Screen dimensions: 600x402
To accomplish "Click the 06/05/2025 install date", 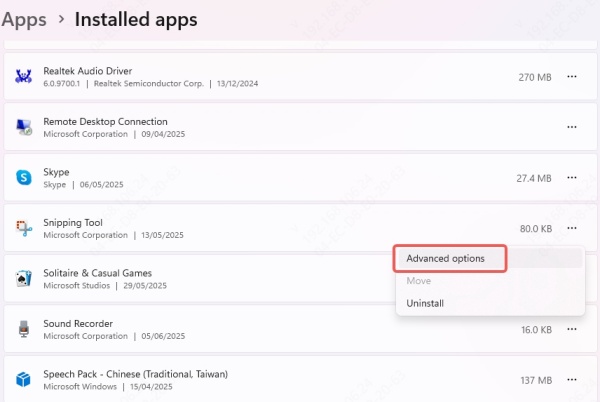I will (101, 184).
